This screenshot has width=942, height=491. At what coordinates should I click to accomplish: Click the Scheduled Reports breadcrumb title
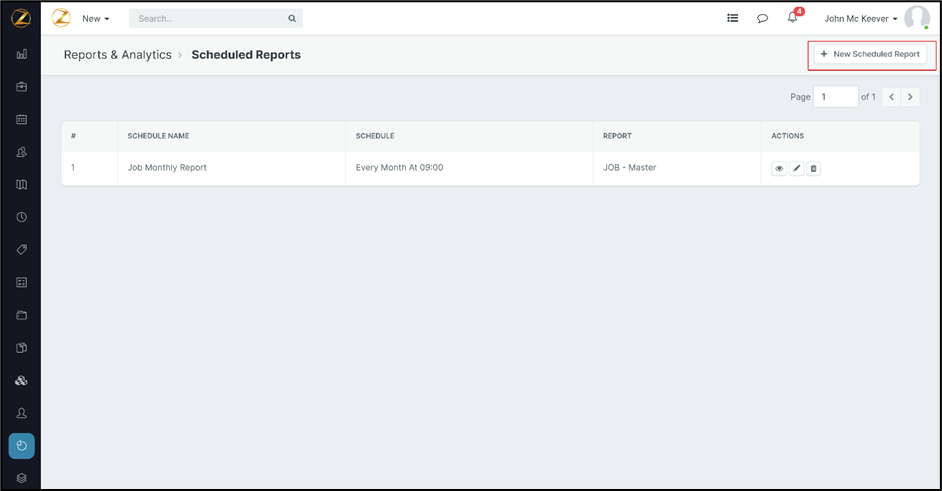(246, 55)
